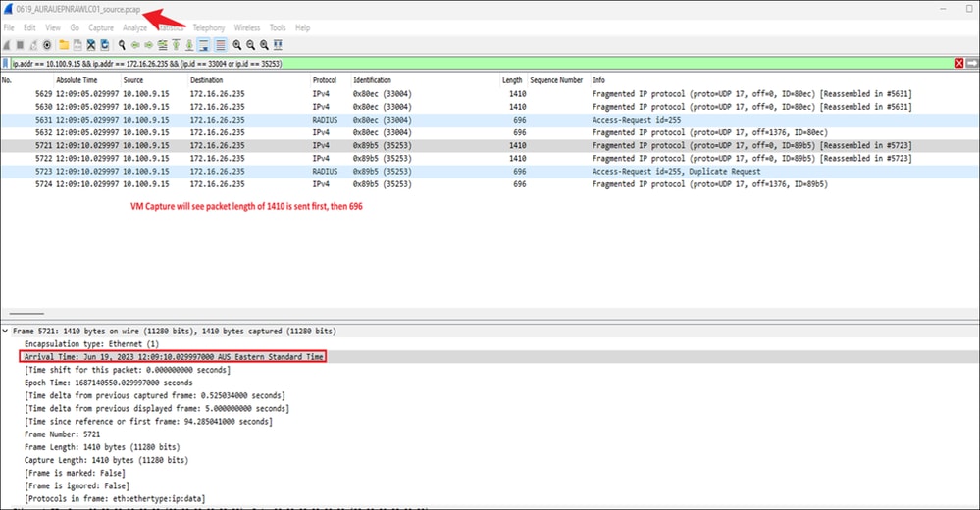980x510 pixels.
Task: Click the zoom in icon
Action: (236, 45)
